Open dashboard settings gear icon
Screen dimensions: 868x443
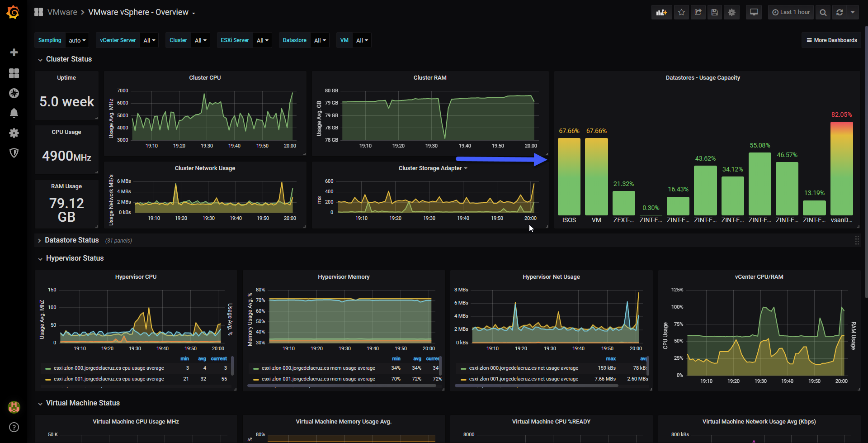tap(731, 12)
